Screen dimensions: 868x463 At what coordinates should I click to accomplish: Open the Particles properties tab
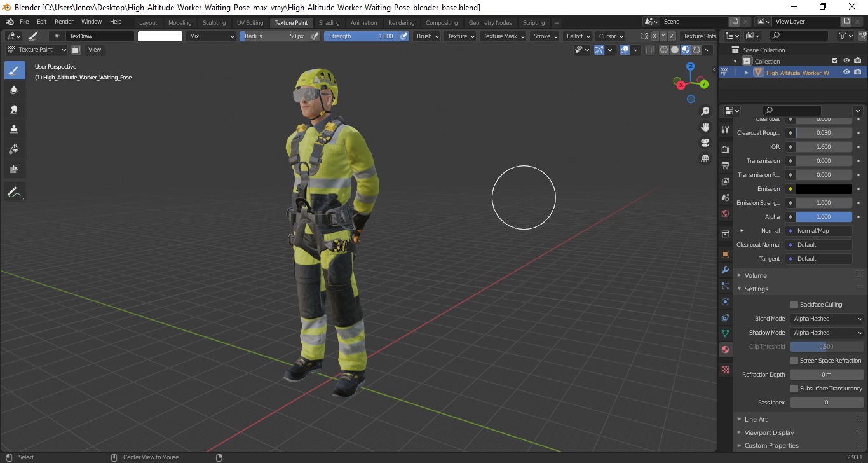point(725,286)
